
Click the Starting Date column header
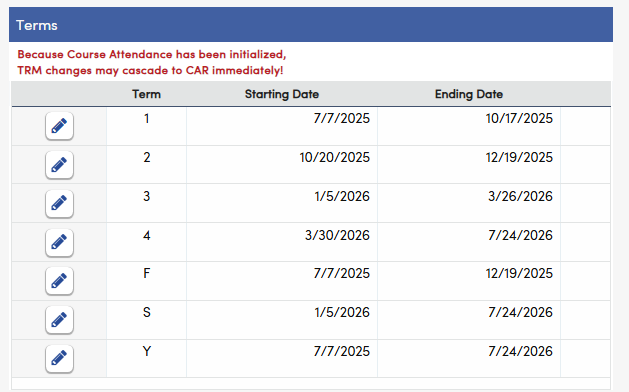(x=282, y=94)
